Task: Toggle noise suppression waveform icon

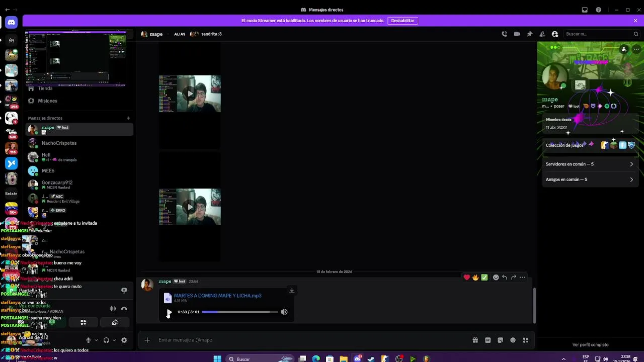Action: [x=113, y=309]
